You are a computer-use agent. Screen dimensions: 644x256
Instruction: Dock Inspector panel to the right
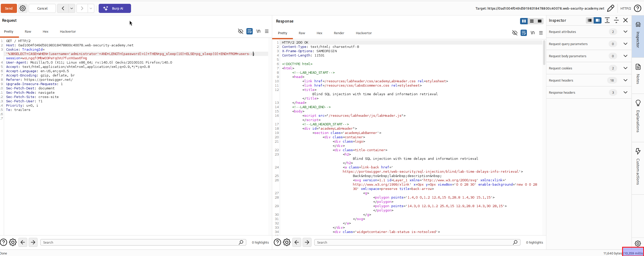click(597, 20)
